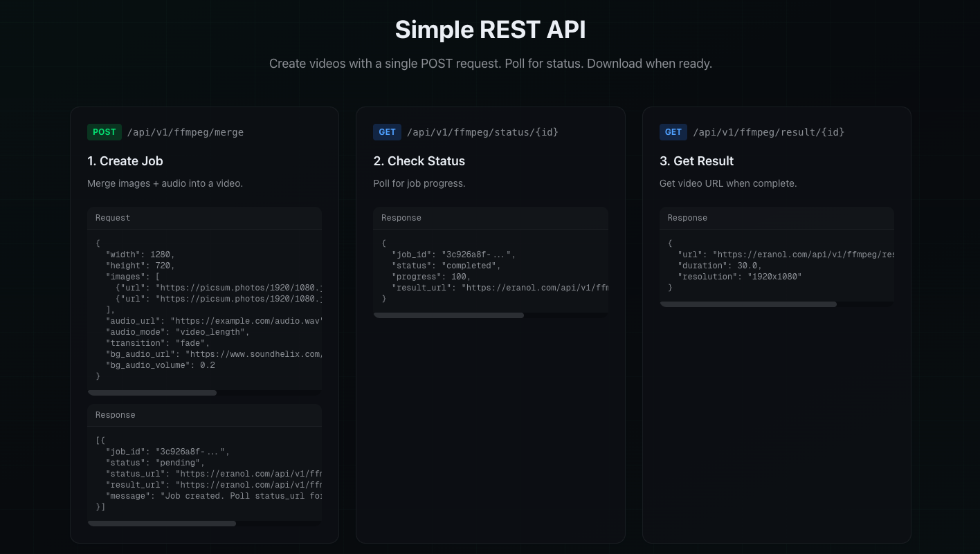Click the POST method badge
The height and width of the screenshot is (554, 980).
click(x=105, y=131)
